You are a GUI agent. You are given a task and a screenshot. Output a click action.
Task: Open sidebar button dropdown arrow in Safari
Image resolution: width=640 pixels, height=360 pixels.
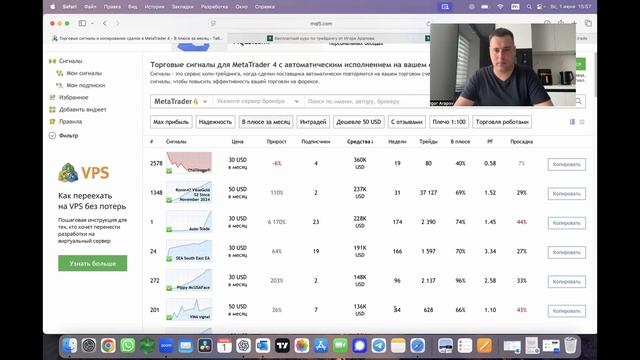pos(92,23)
